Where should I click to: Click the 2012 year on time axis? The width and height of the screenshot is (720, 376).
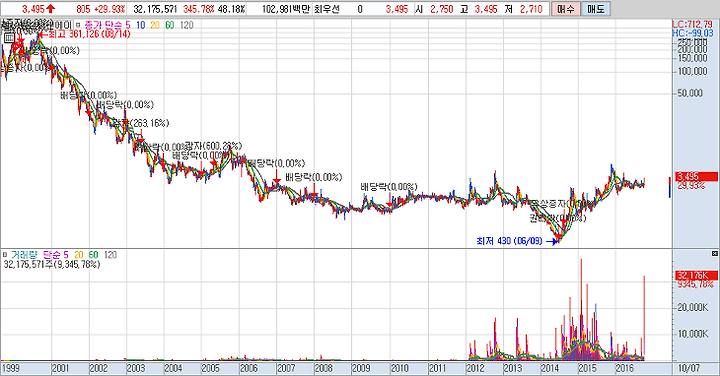pyautogui.click(x=475, y=368)
